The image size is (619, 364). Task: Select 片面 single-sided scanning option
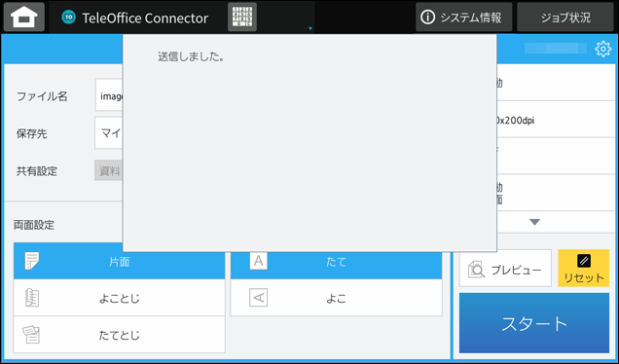point(119,262)
